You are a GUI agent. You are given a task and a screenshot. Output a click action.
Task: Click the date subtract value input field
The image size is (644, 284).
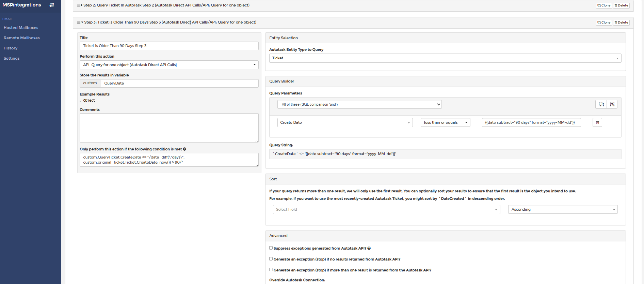point(531,122)
